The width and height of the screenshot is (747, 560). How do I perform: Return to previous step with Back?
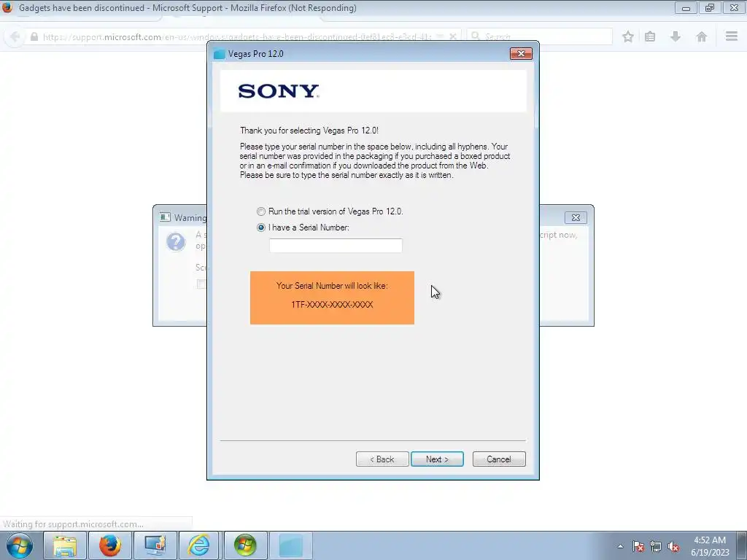(x=382, y=459)
